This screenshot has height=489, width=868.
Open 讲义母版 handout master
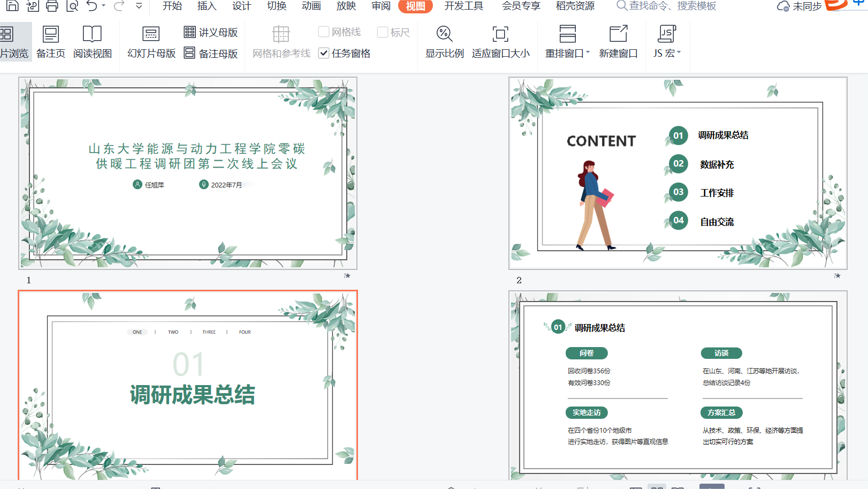coord(211,32)
